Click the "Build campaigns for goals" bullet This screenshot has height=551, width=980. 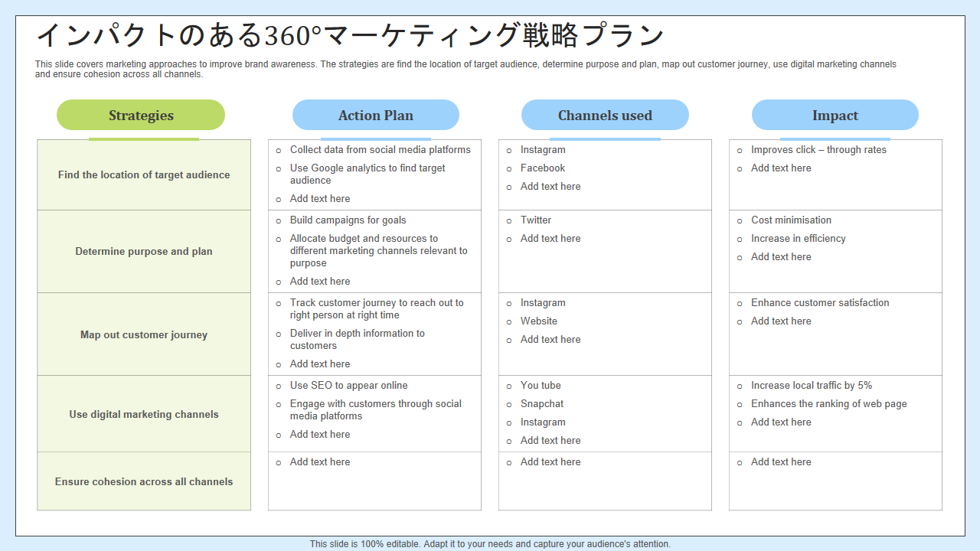coord(348,220)
